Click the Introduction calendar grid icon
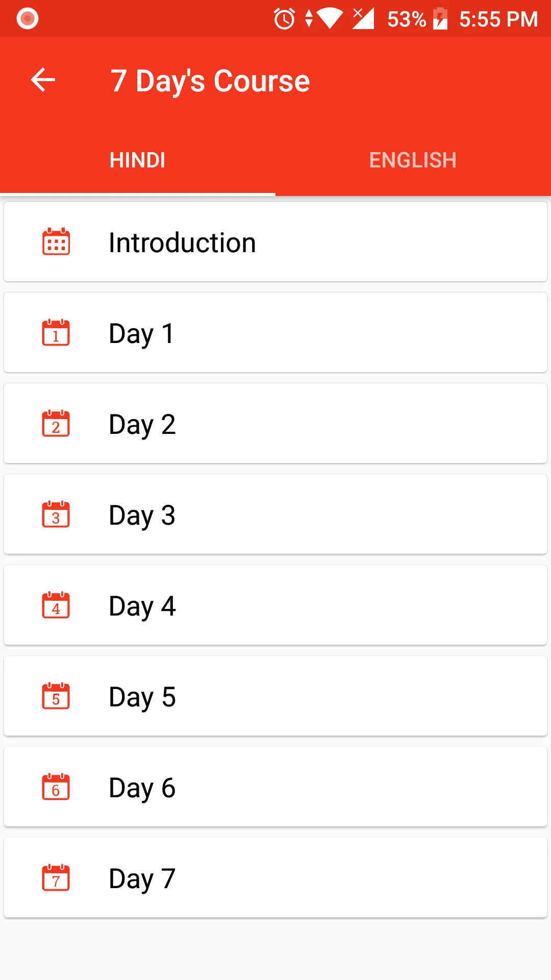551x980 pixels. click(x=56, y=241)
